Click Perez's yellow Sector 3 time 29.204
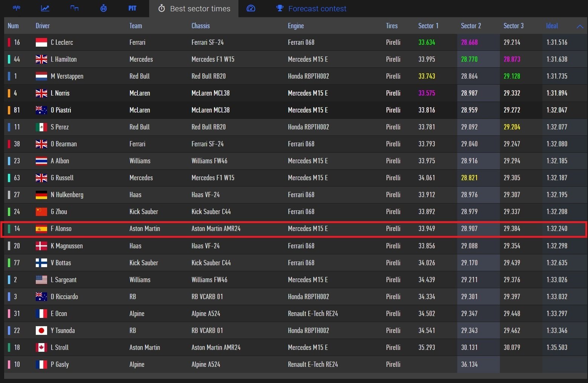This screenshot has height=383, width=588. (512, 127)
